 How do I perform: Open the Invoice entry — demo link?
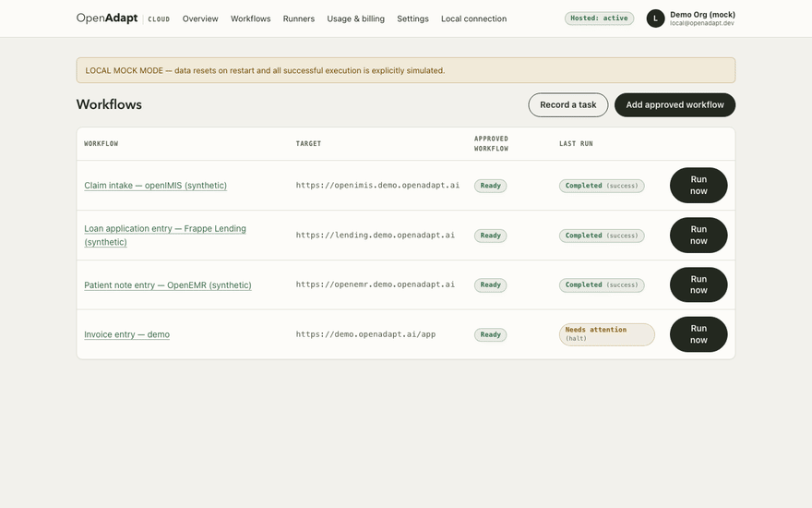point(127,334)
